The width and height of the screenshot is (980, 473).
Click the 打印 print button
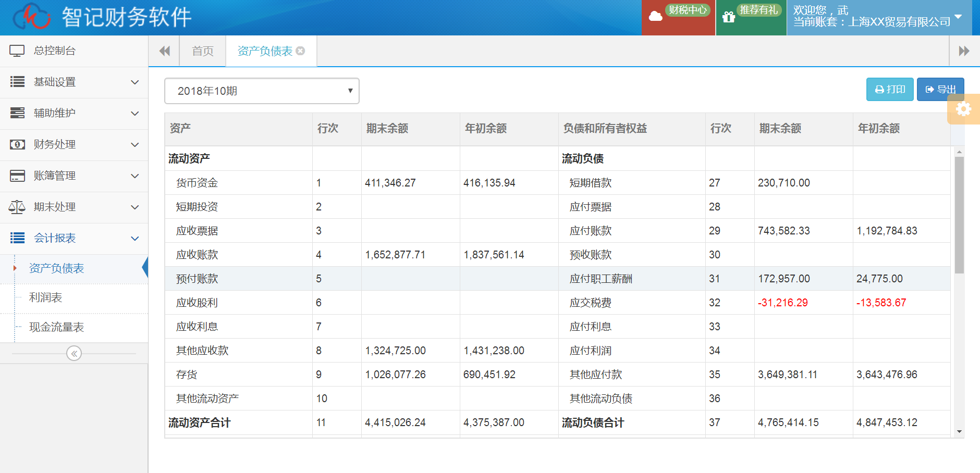(x=890, y=90)
